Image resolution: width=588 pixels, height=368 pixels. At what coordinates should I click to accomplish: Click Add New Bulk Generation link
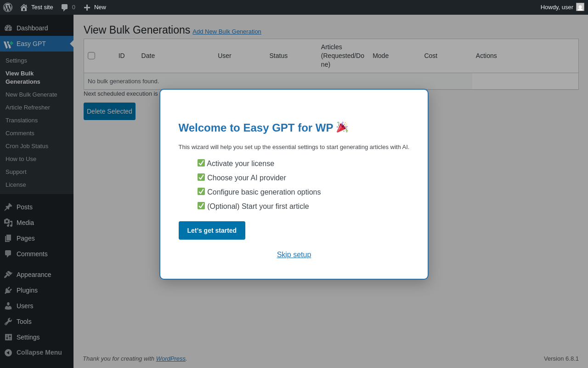click(x=227, y=31)
